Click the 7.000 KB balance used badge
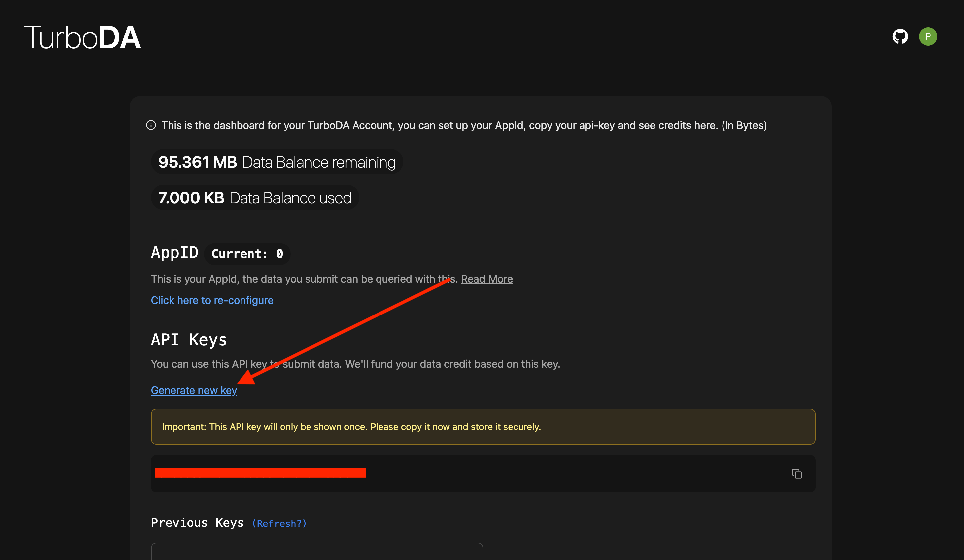964x560 pixels. click(254, 198)
